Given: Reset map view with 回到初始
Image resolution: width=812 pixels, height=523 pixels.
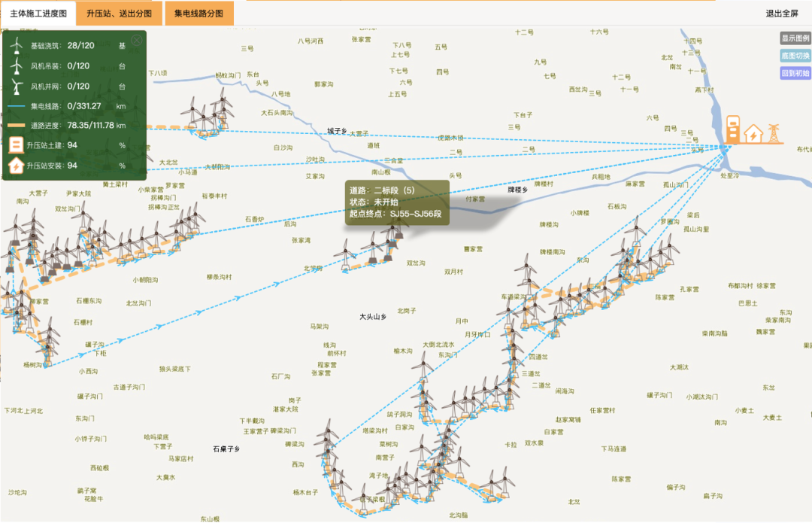Looking at the screenshot, I should click(x=795, y=73).
